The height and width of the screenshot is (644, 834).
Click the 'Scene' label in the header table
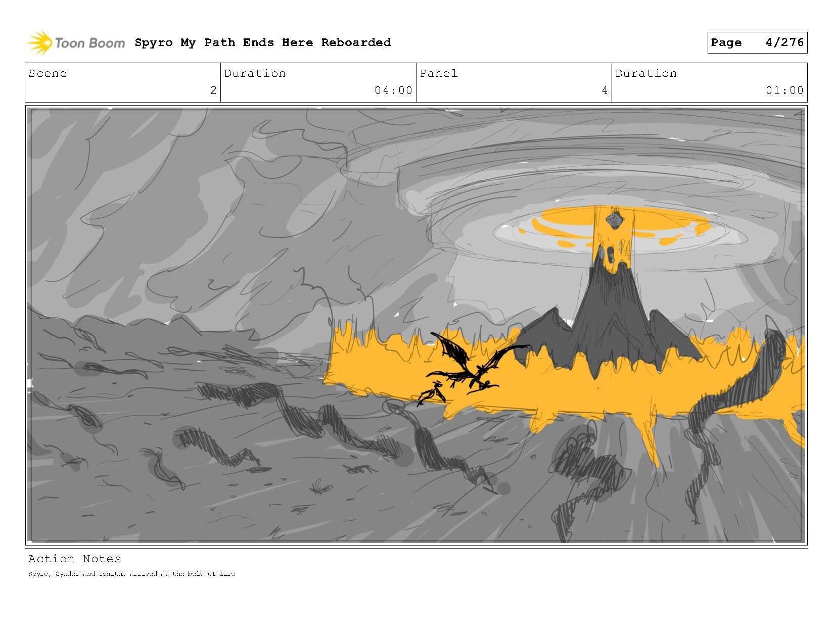tap(48, 74)
